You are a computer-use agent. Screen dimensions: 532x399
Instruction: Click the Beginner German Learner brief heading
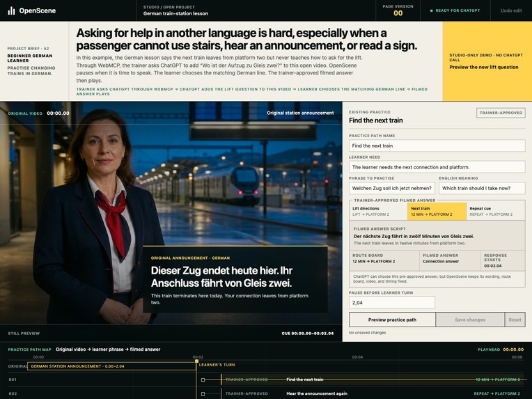(x=30, y=58)
